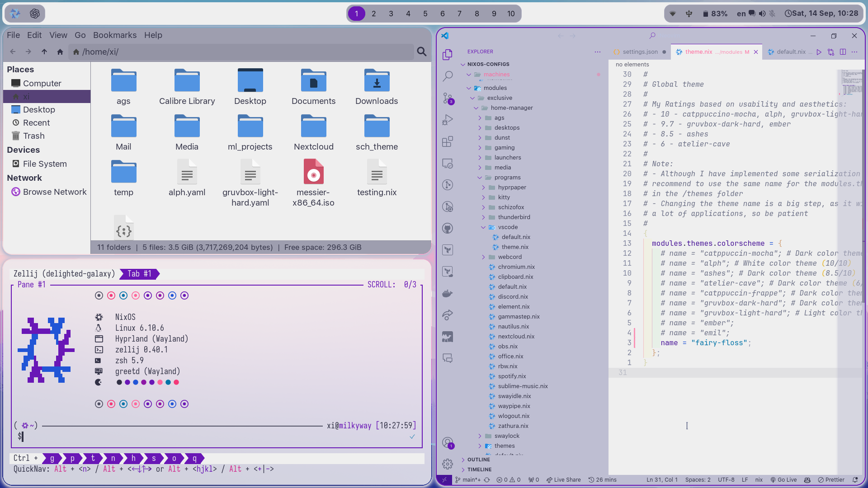Click the GitHub icon in VS Code sidebar

(x=448, y=228)
